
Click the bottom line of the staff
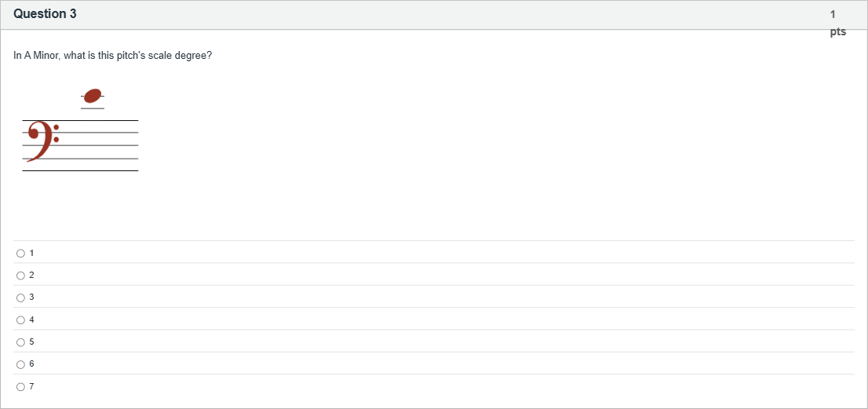[102, 170]
